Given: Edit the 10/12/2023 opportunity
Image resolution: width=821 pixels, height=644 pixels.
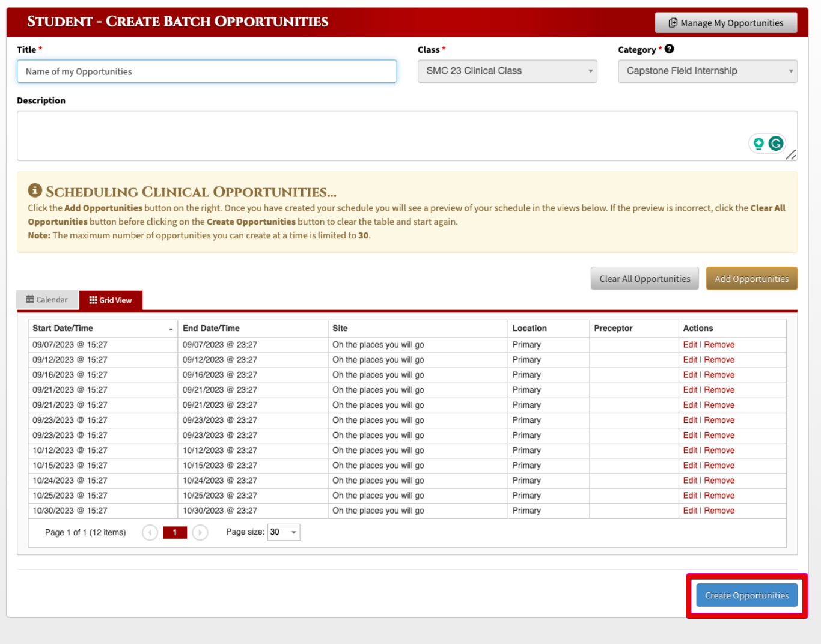Looking at the screenshot, I should [690, 450].
